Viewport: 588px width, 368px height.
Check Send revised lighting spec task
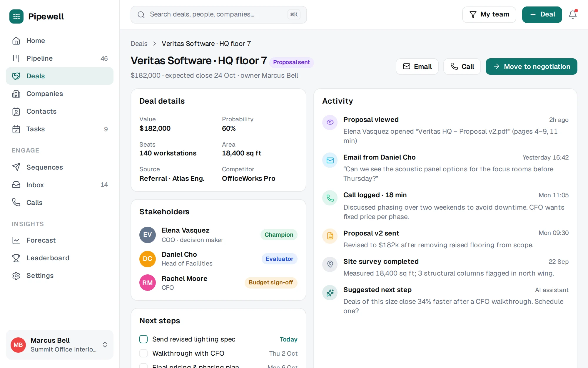[143, 339]
